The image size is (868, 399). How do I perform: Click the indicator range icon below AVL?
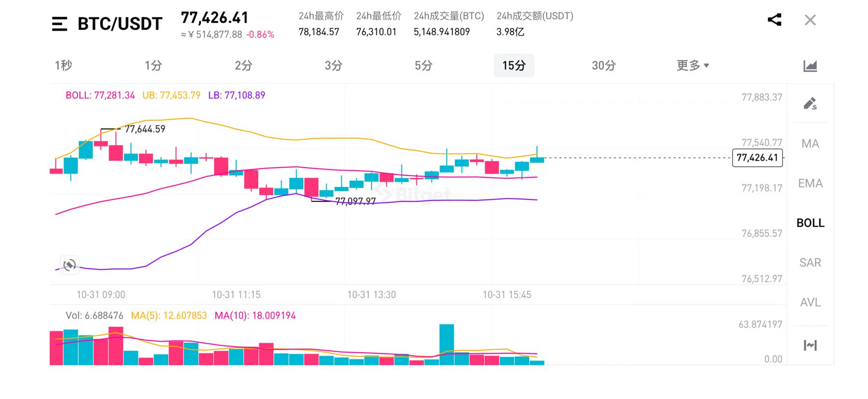810,345
